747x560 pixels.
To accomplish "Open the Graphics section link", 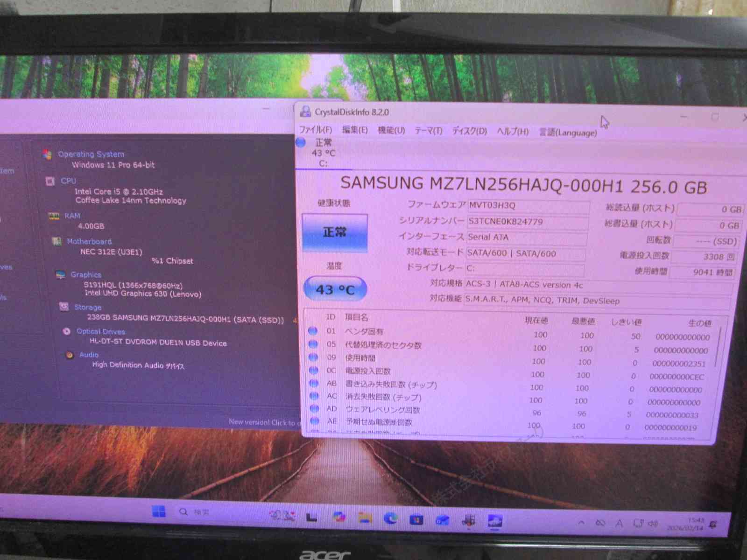I will click(x=85, y=275).
